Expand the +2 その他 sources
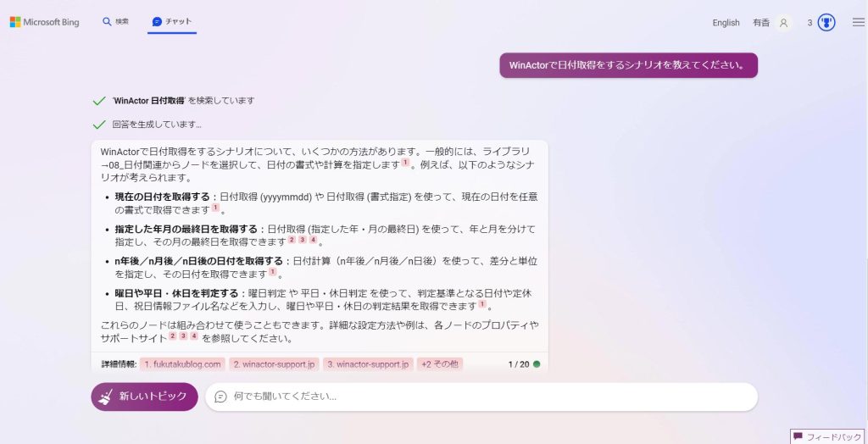This screenshot has width=868, height=444. tap(440, 364)
